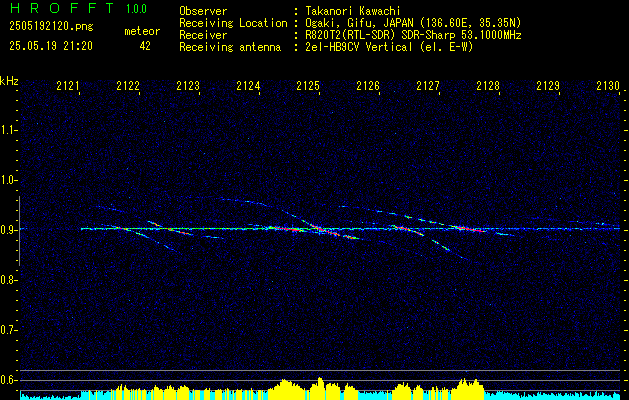Click the Receiving Location label
Image resolution: width=629 pixels, height=400 pixels.
tap(233, 24)
